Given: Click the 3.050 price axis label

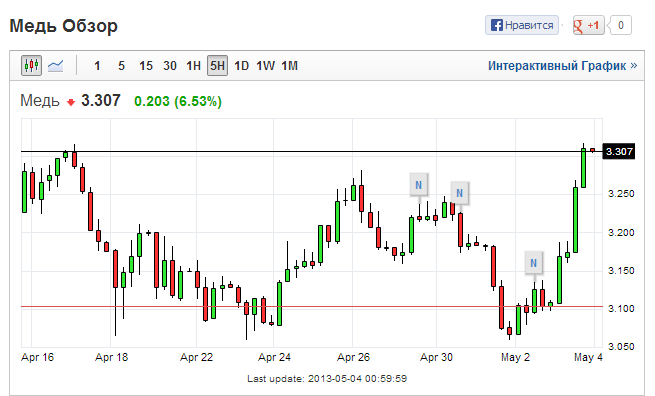Looking at the screenshot, I should click(x=621, y=347).
